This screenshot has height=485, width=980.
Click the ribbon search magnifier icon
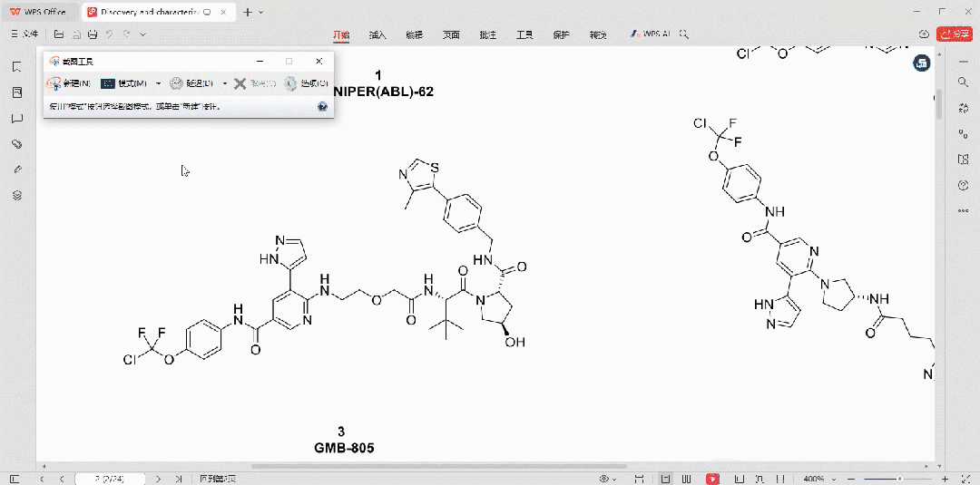click(684, 34)
